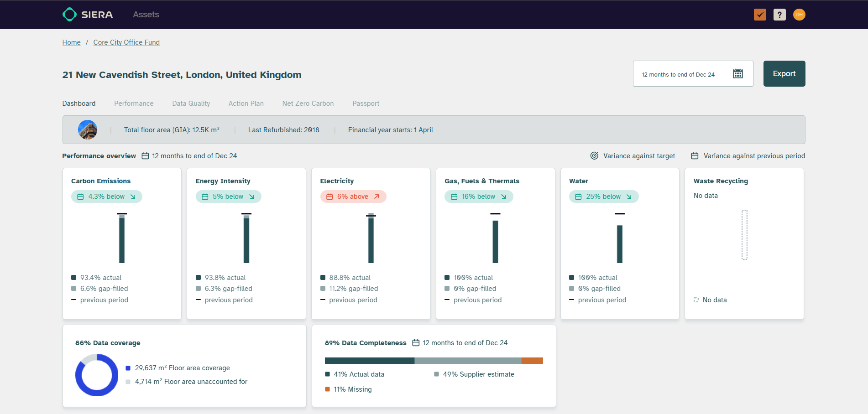Click the Electricity 6% above badge
The height and width of the screenshot is (414, 868).
353,197
